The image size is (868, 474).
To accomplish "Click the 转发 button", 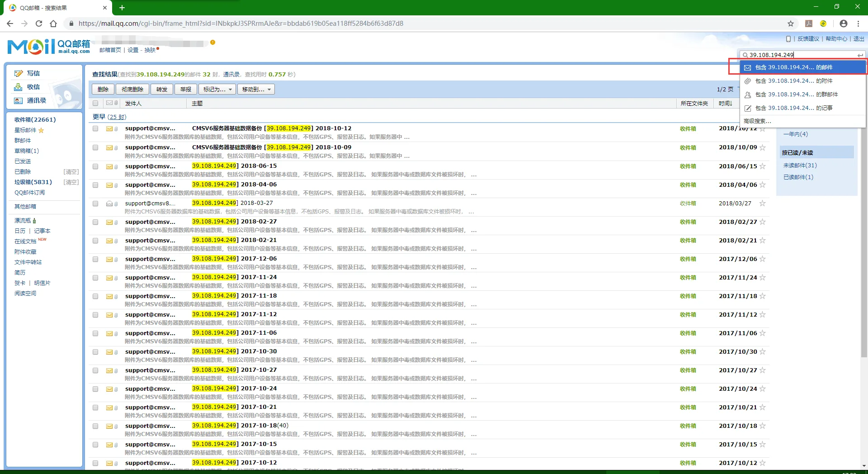I will (162, 90).
